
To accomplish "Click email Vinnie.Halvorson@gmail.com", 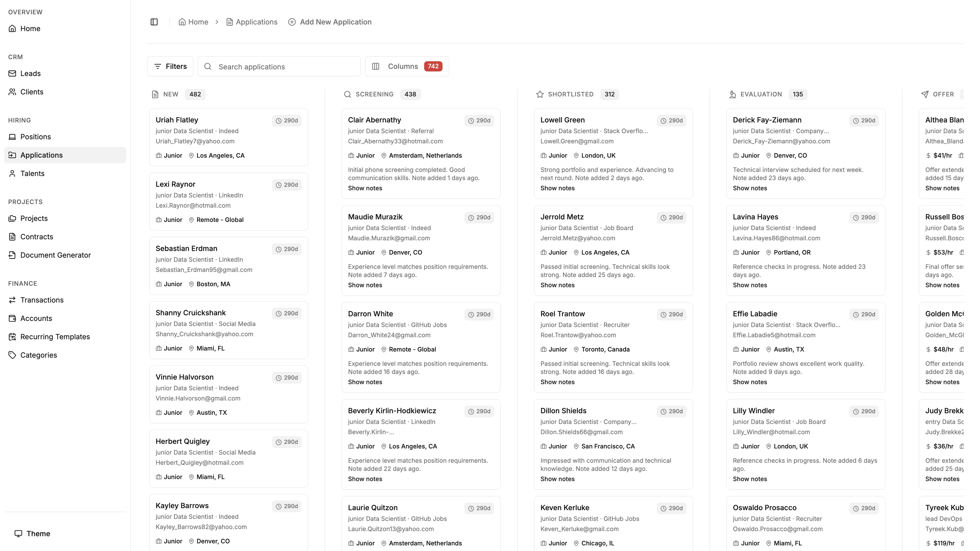I will click(198, 398).
